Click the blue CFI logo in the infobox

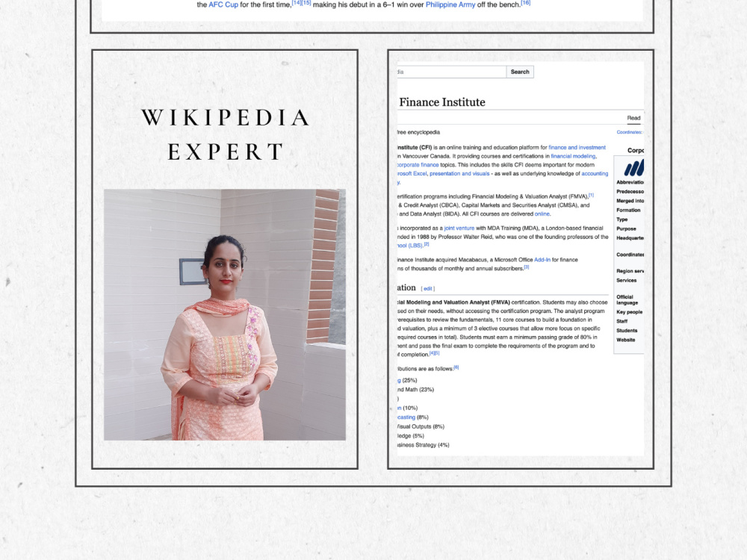(634, 167)
